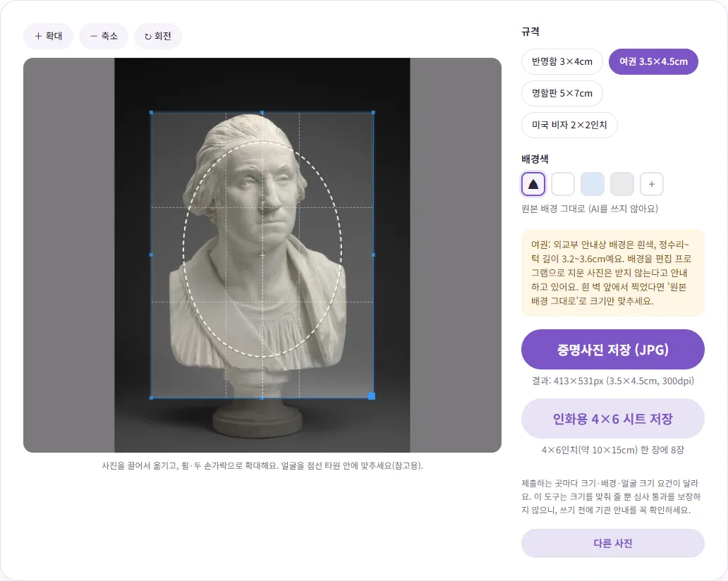728x581 pixels.
Task: Save the ID photo as JPG
Action: coord(613,350)
